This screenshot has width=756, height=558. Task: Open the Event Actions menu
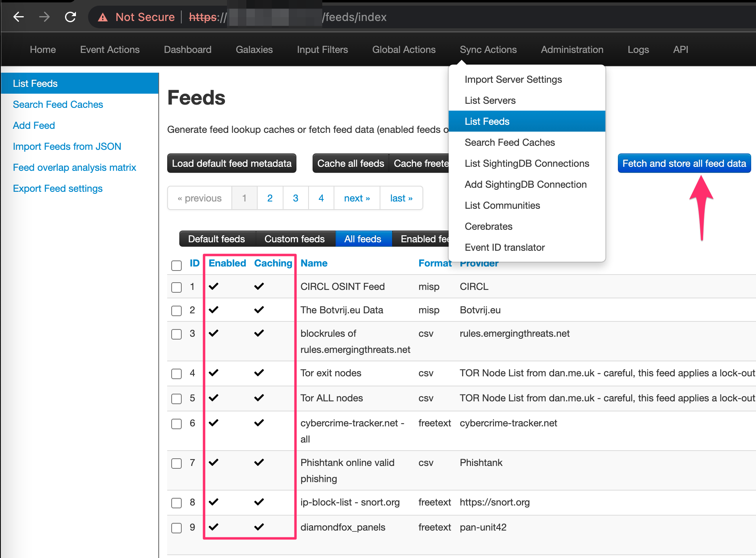click(109, 49)
